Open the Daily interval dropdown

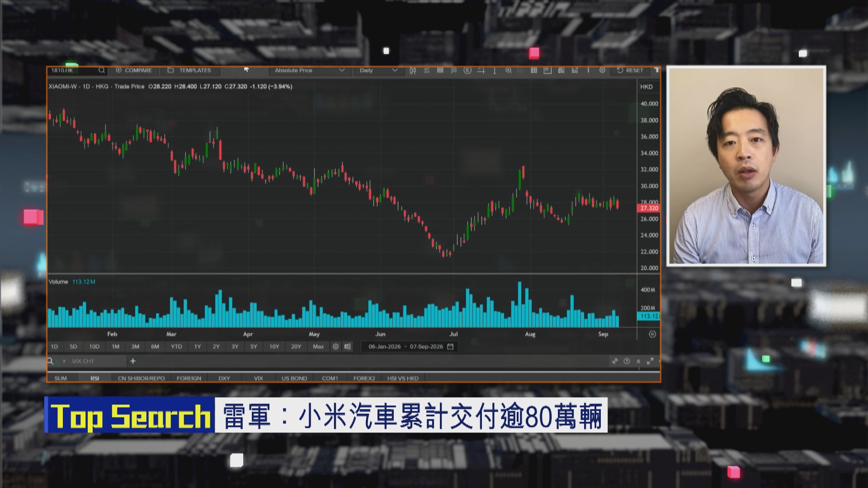click(x=378, y=70)
